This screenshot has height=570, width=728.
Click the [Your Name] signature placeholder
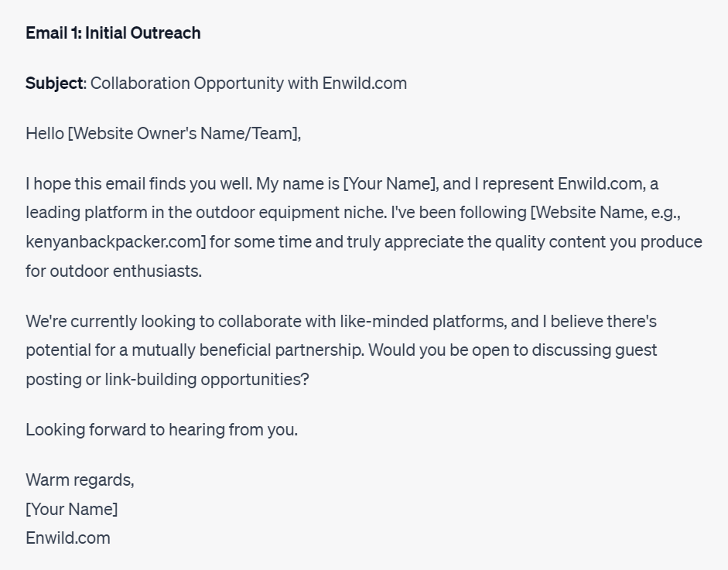pyautogui.click(x=72, y=509)
